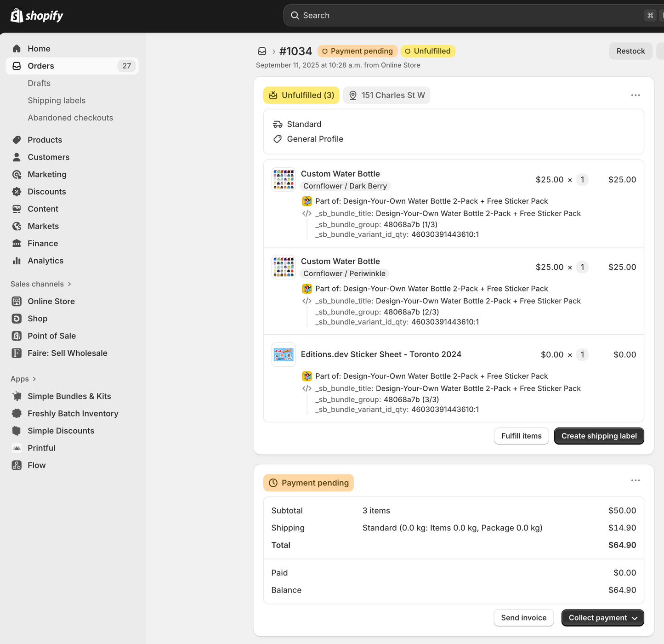Click the Send invoice button
Viewport: 664px width, 644px height.
click(524, 618)
